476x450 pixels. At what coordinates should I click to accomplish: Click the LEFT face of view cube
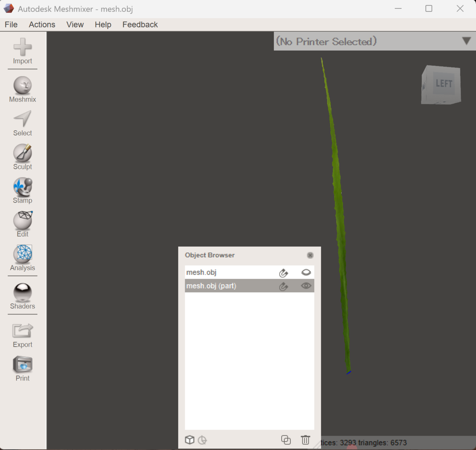pyautogui.click(x=443, y=84)
